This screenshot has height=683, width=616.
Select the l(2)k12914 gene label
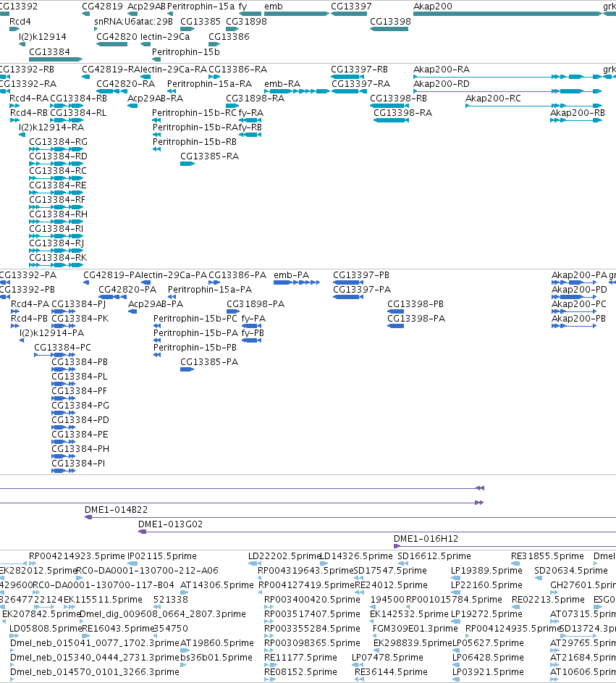pos(42,37)
